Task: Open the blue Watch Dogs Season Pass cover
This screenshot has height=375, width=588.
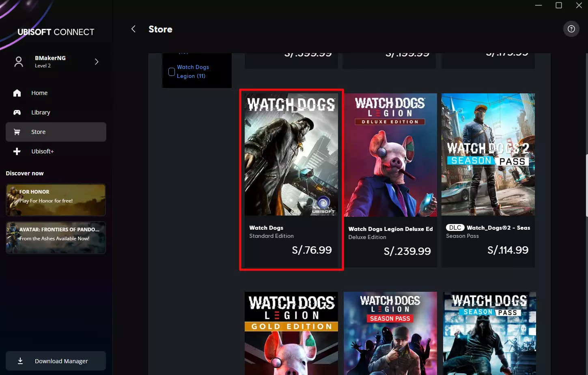Action: pos(489,333)
